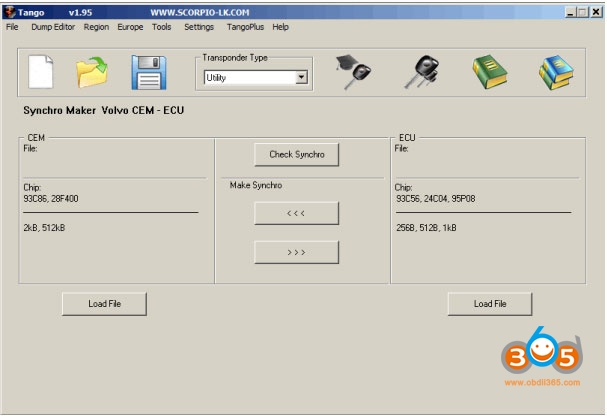The width and height of the screenshot is (607, 418).
Task: Click the key with keyring icon
Action: [422, 72]
